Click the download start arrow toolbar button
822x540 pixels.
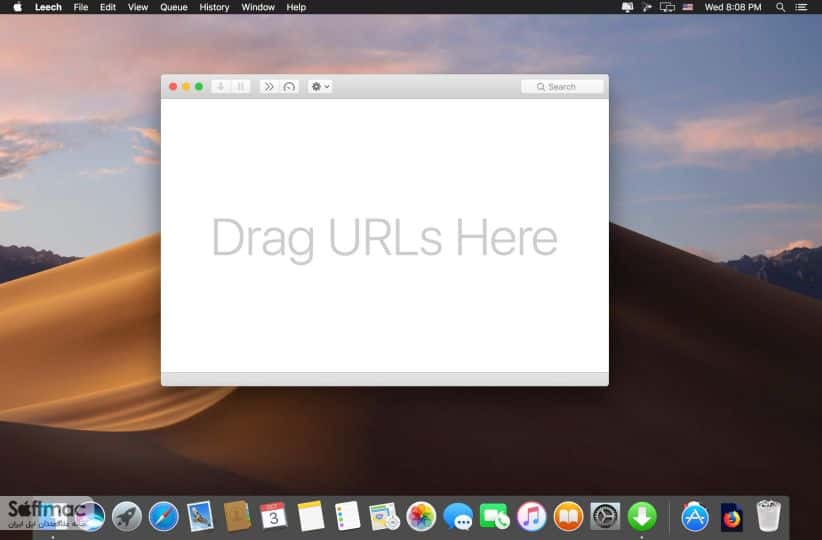tap(221, 87)
